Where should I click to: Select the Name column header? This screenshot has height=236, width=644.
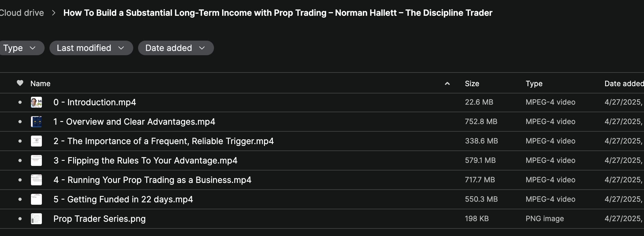(40, 83)
